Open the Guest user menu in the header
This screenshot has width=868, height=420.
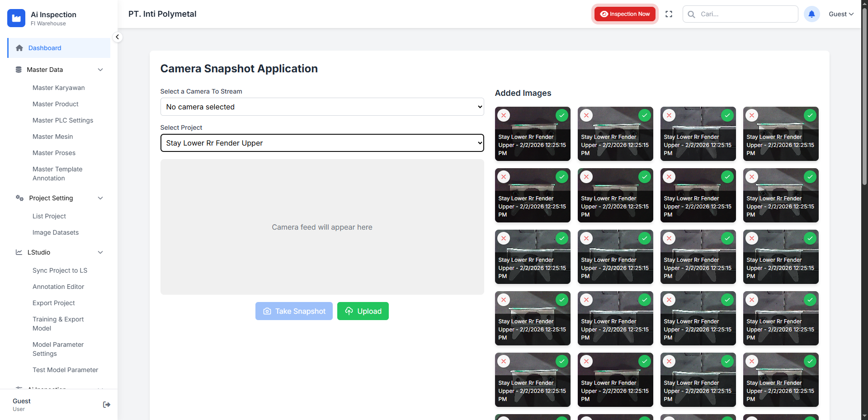point(841,14)
